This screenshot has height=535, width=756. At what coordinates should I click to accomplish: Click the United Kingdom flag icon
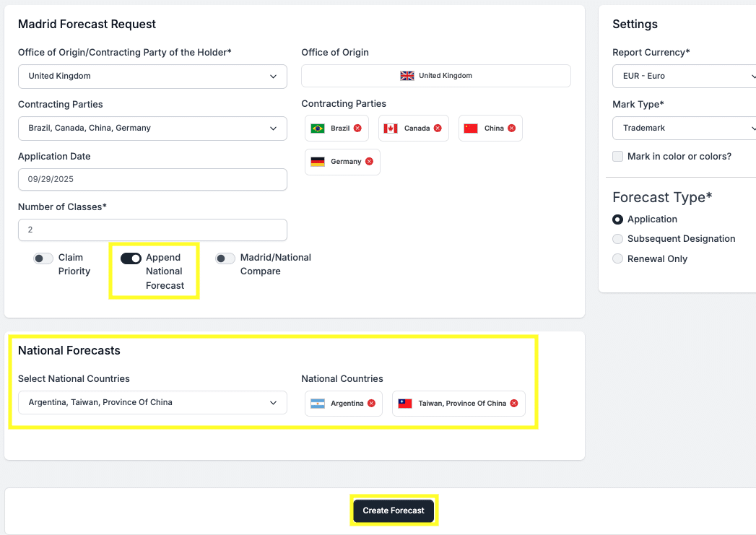407,76
